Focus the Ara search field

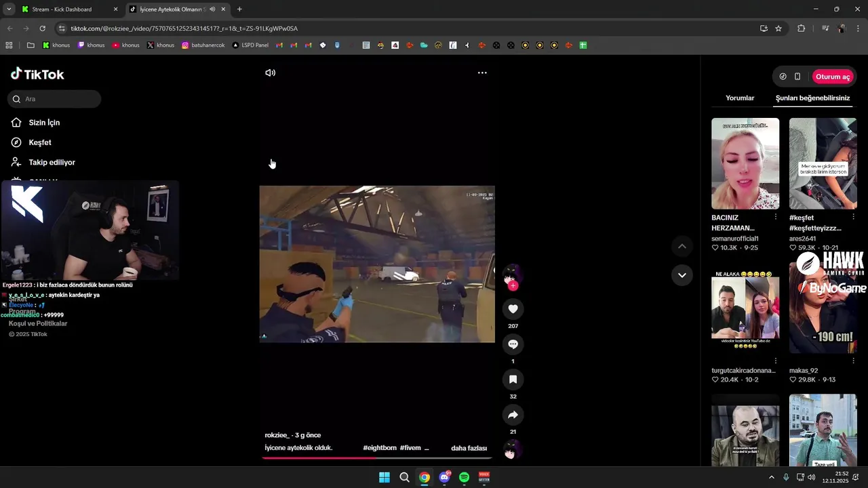(54, 99)
